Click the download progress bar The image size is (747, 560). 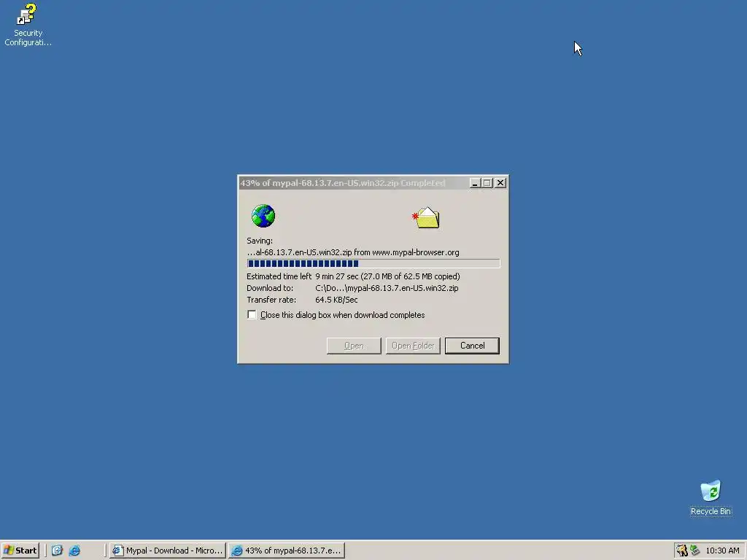click(373, 263)
